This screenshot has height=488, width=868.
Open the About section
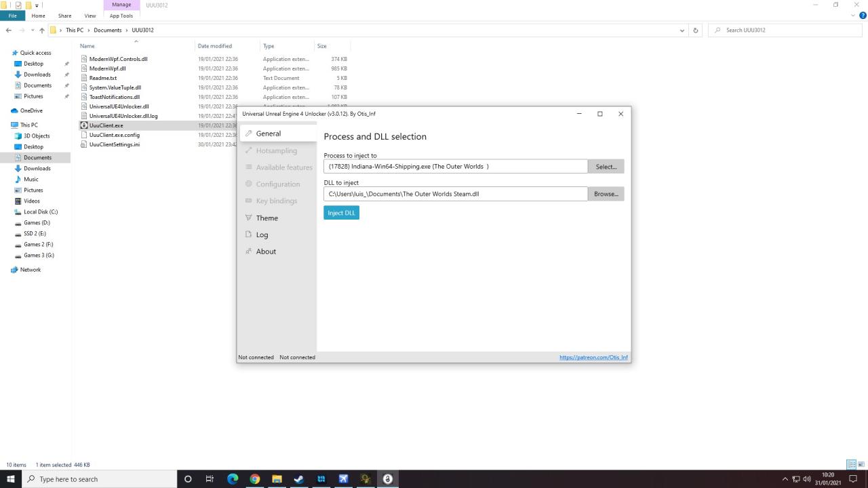point(266,251)
